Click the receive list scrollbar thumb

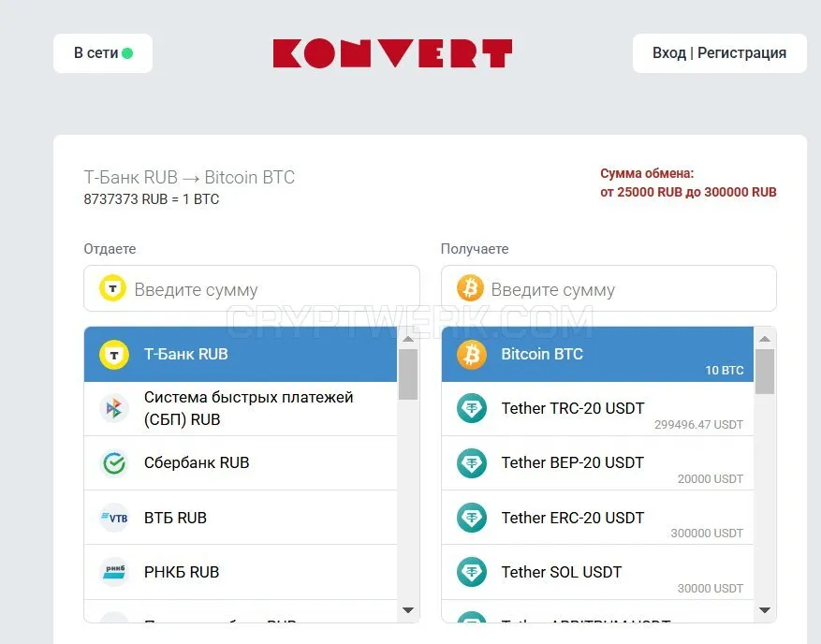click(765, 372)
